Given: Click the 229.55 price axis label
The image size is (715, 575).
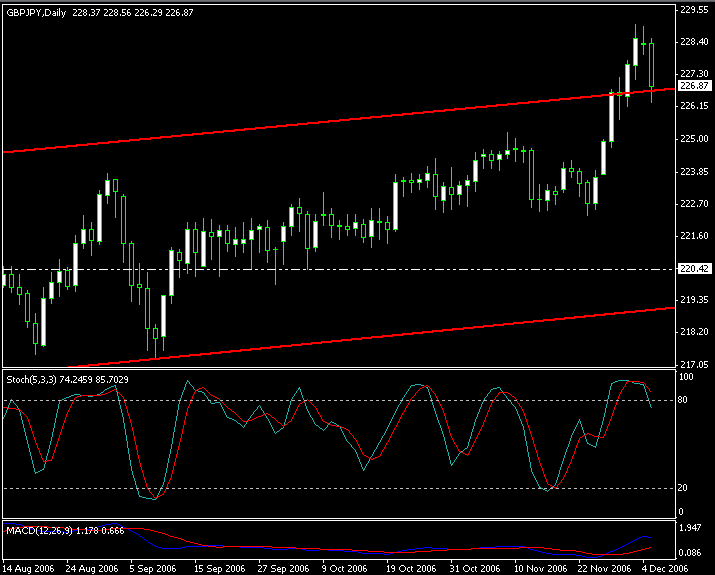Looking at the screenshot, I should [x=694, y=10].
